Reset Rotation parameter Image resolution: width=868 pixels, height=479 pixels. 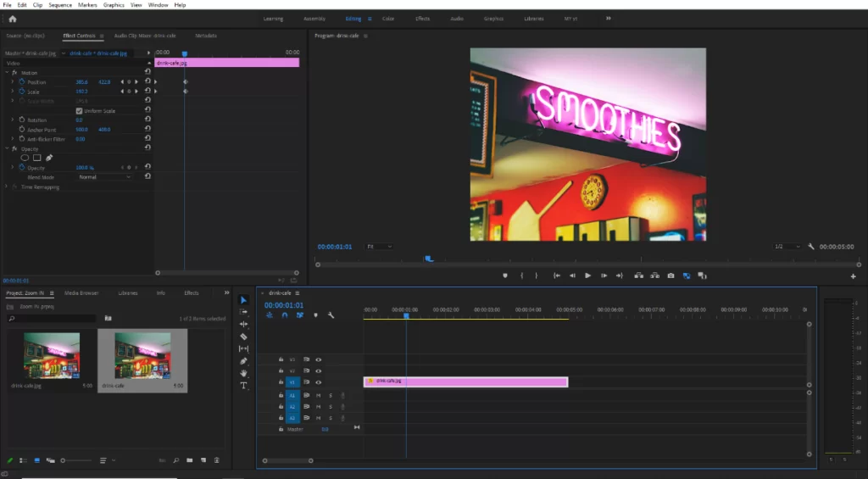pos(147,119)
